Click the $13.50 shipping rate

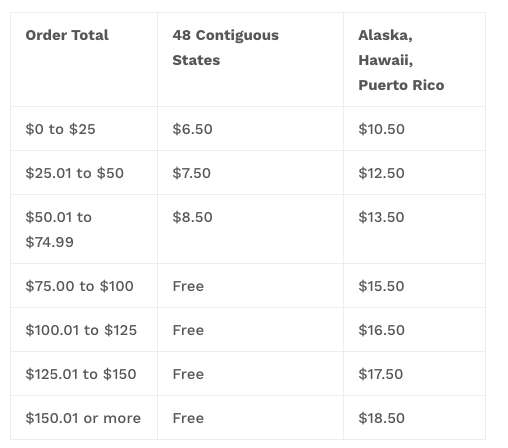coord(381,217)
